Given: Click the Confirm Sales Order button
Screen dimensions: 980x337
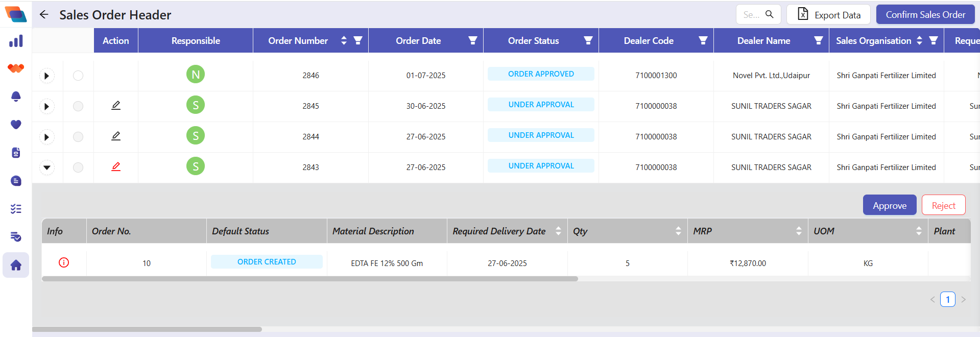Looking at the screenshot, I should (925, 14).
